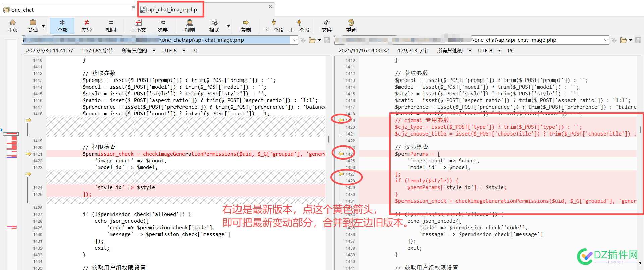This screenshot has height=270, width=644.
Task: Toggle the 全部 show-all filter
Action: point(62,26)
